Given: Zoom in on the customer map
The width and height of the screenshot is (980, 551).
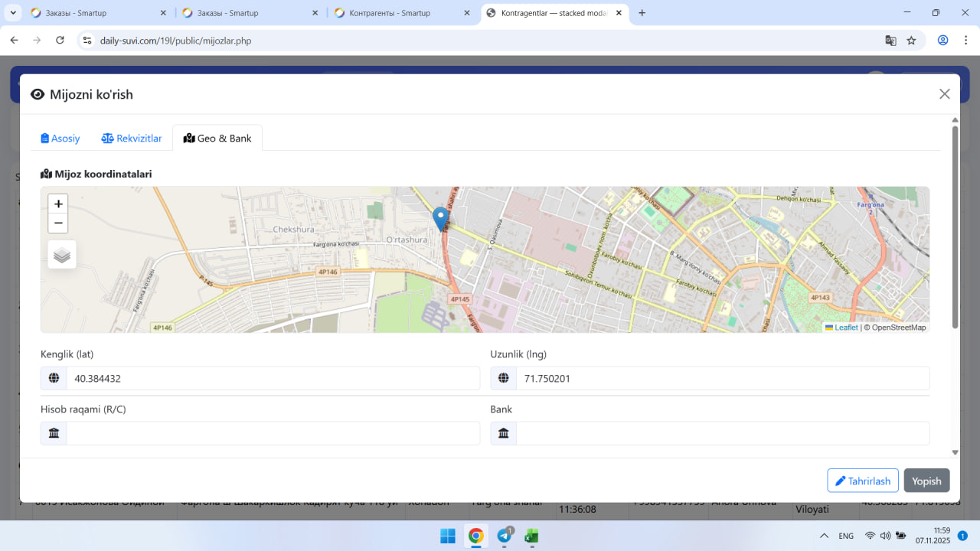Looking at the screenshot, I should tap(58, 204).
